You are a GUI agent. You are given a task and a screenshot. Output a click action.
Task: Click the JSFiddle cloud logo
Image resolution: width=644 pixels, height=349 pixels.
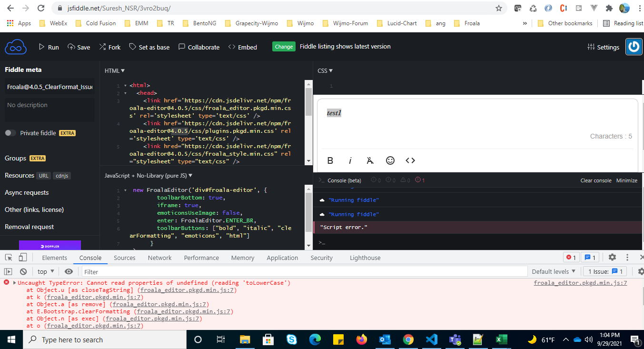coord(16,47)
